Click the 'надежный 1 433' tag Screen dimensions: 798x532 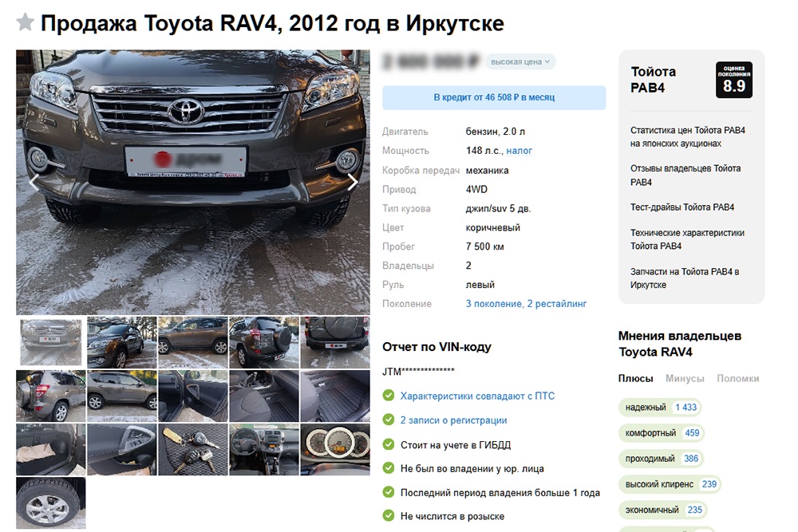tap(660, 408)
